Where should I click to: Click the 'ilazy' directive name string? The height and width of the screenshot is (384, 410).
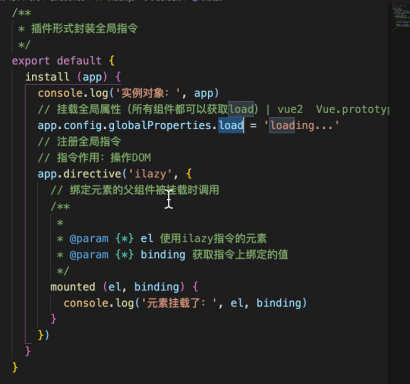(x=150, y=174)
